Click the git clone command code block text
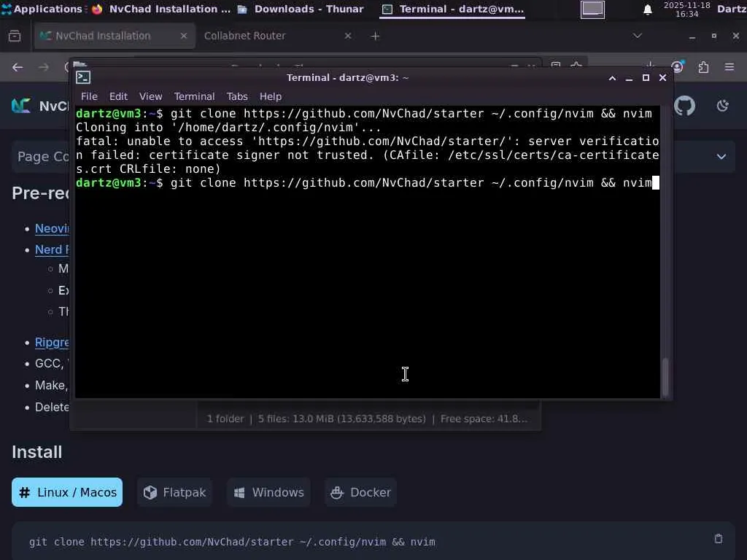 point(232,542)
